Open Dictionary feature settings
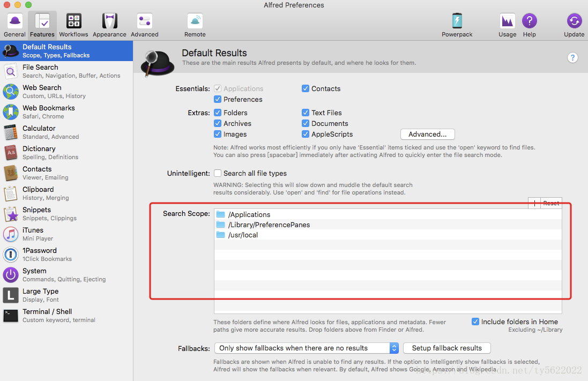The height and width of the screenshot is (381, 588). (x=66, y=153)
